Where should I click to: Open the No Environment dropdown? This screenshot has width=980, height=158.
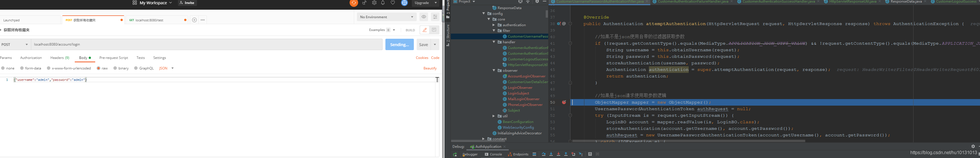pos(386,17)
